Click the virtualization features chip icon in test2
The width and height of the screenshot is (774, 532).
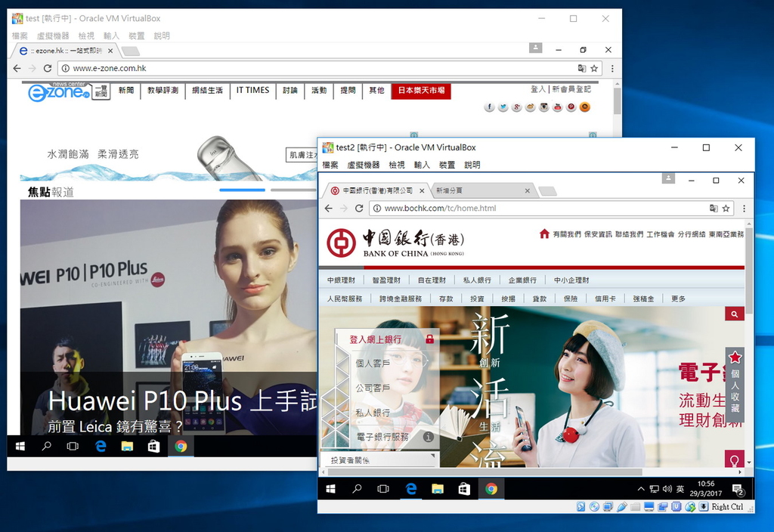676,506
